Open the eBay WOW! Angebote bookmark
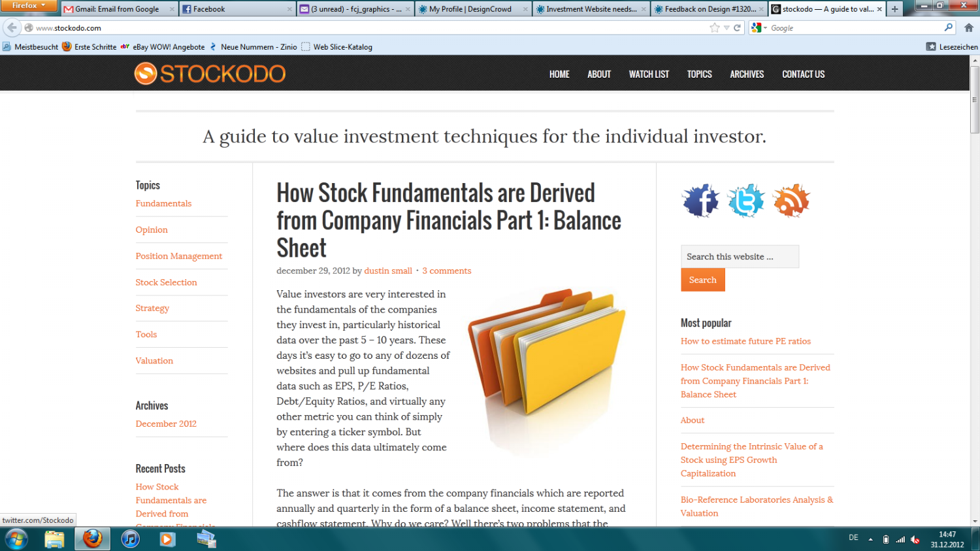 [x=163, y=47]
